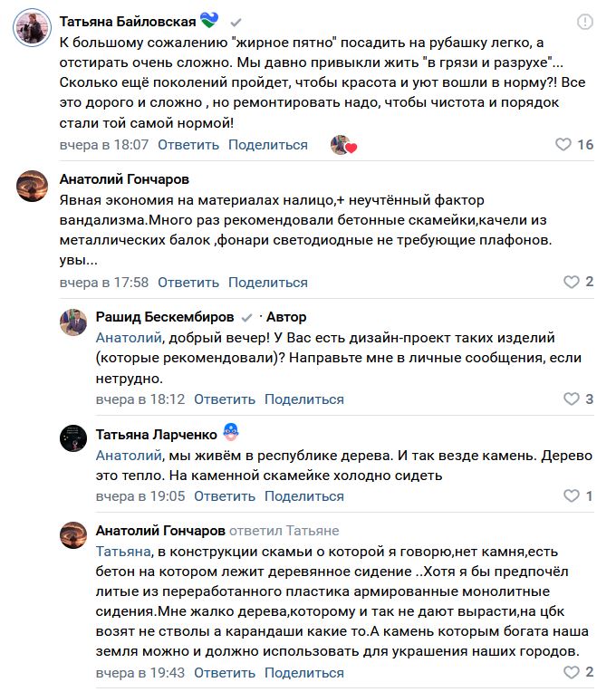
Task: Like Анатолий Гончаров's 17:58 comment
Action: [572, 282]
